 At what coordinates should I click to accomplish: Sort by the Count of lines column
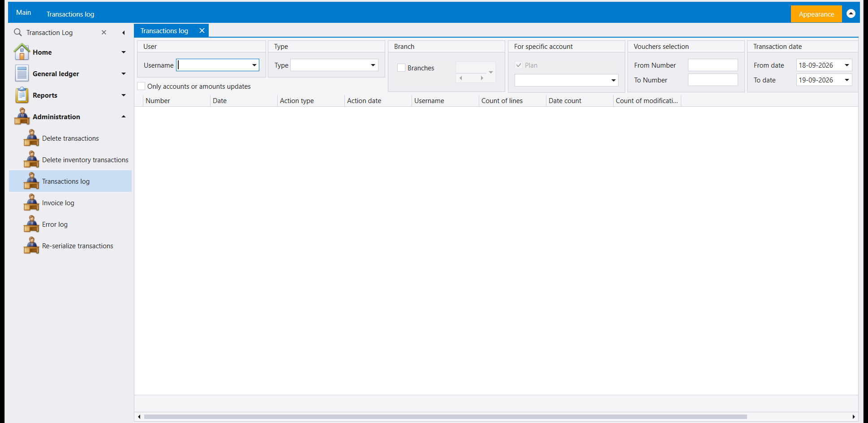(x=512, y=100)
